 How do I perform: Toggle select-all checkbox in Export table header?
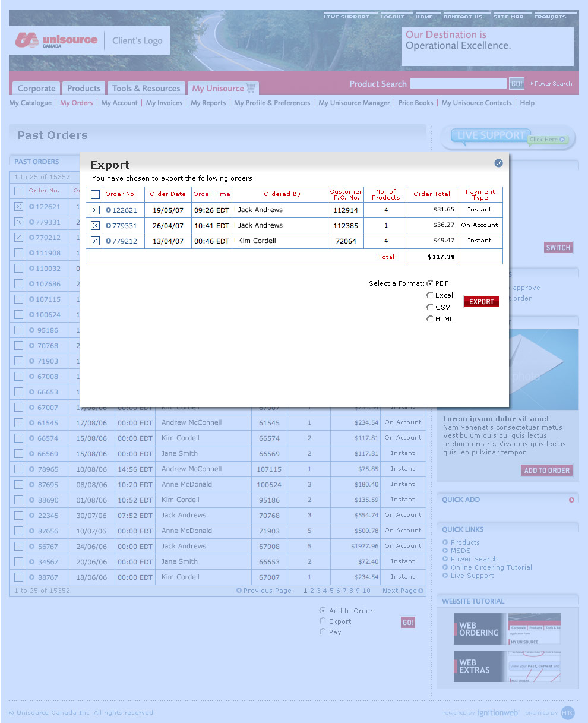click(x=95, y=194)
